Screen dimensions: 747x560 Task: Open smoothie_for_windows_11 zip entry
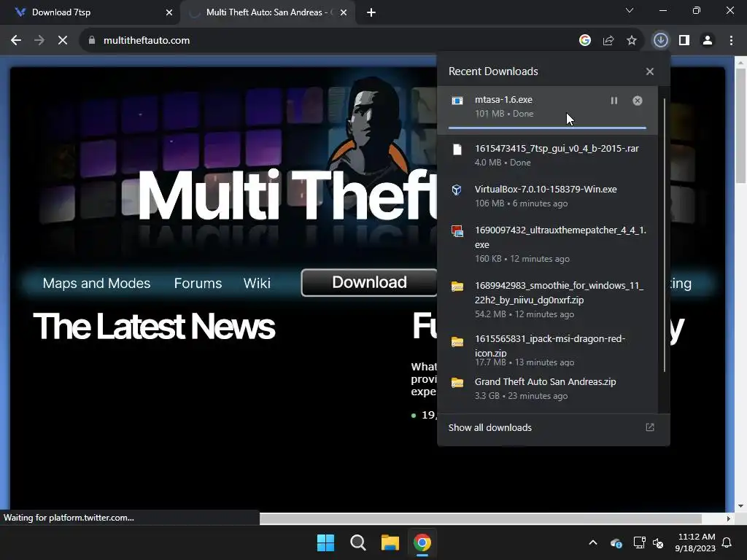(547, 299)
